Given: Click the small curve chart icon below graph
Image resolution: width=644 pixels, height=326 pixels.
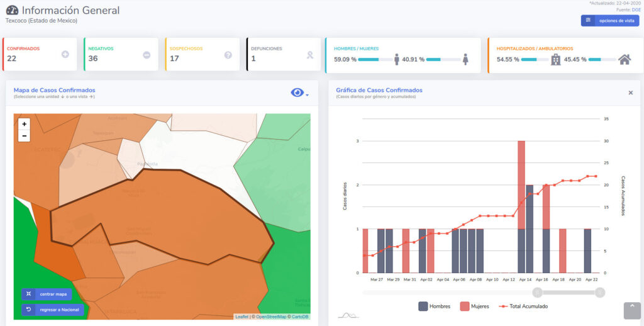Looking at the screenshot, I should (x=348, y=315).
